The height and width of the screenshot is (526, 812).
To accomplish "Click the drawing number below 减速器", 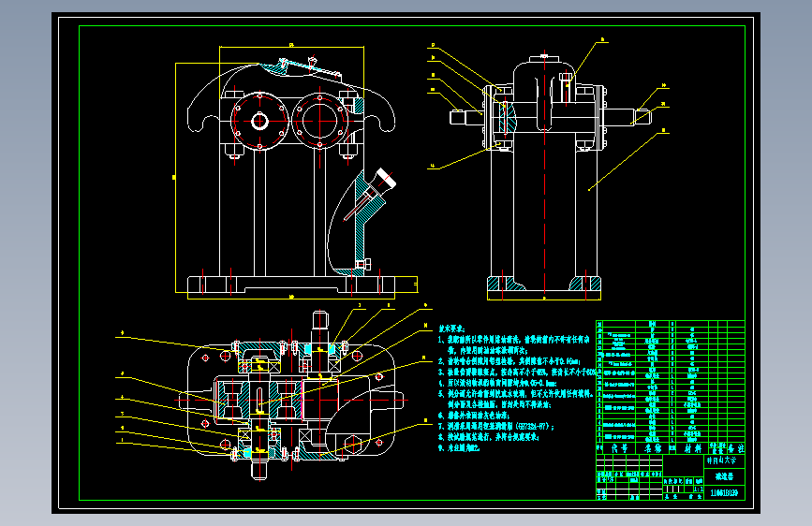I will [725, 493].
